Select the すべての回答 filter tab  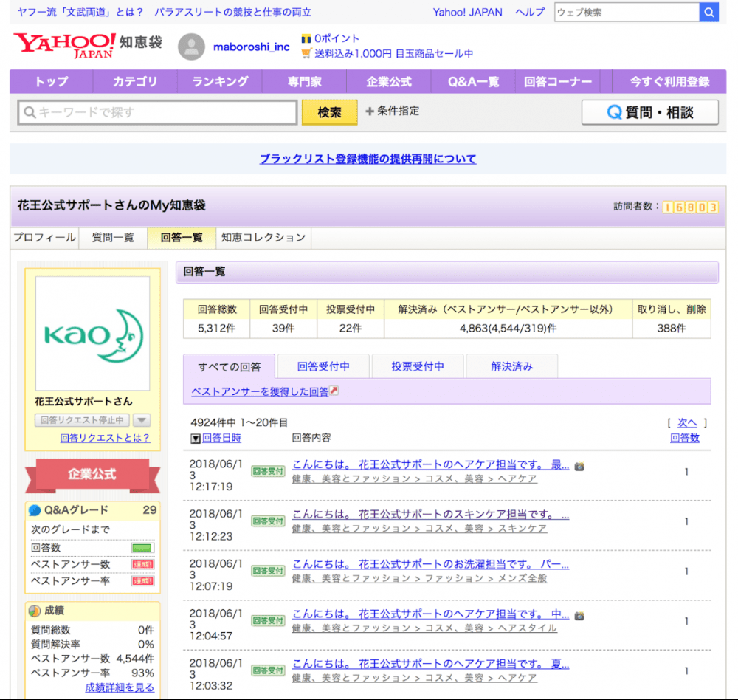tap(230, 367)
